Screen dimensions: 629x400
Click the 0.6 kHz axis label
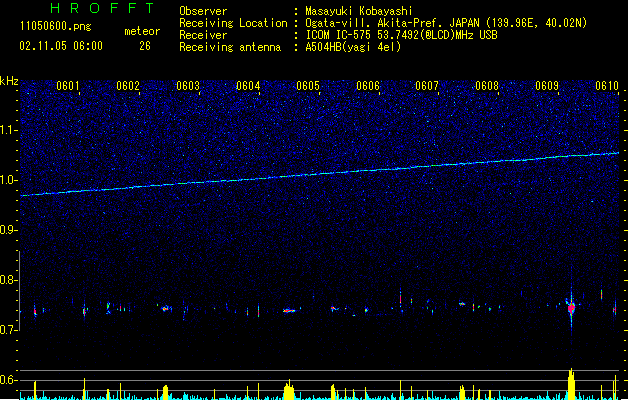(9, 380)
